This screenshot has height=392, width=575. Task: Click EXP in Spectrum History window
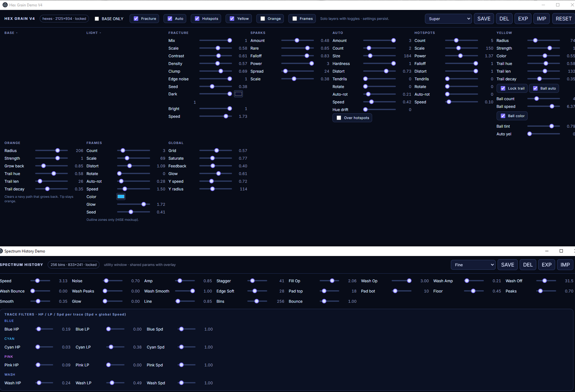[547, 265]
